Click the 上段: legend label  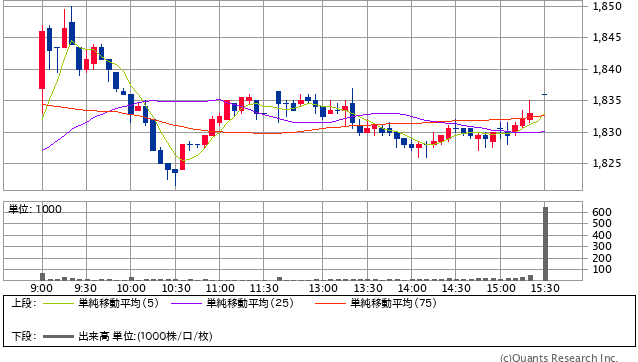[24, 303]
